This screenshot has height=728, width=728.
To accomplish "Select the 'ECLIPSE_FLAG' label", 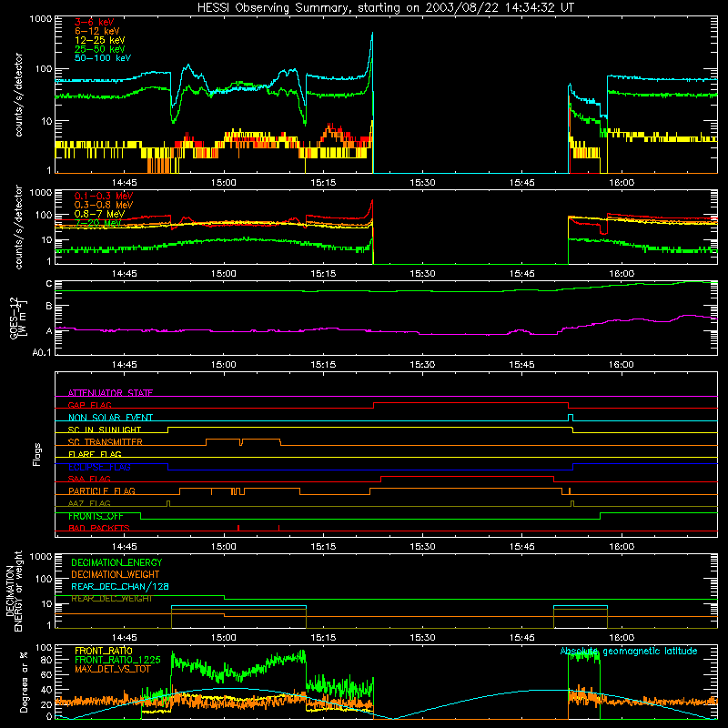I will [x=99, y=467].
